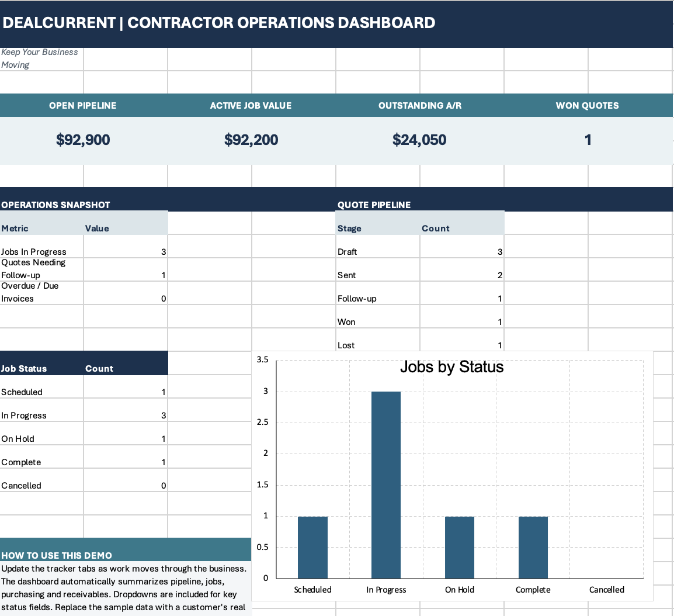Click the won quotes value 1 in the KPI band
This screenshot has height=616, width=674.
click(588, 140)
